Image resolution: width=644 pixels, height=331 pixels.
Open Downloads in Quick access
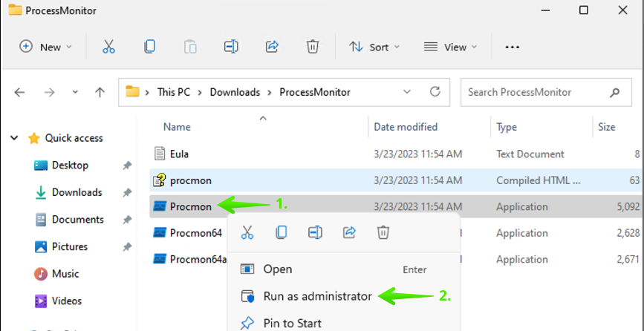tap(77, 192)
